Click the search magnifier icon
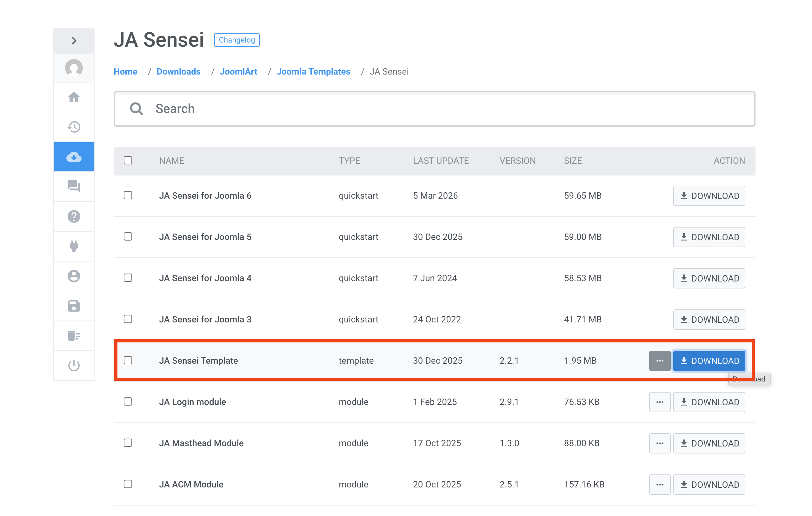Screen dimensions: 812x516 (x=136, y=109)
